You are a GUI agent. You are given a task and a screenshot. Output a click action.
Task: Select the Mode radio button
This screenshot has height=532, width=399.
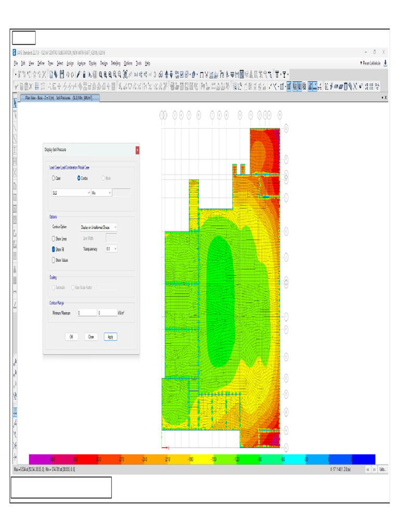[x=103, y=178]
